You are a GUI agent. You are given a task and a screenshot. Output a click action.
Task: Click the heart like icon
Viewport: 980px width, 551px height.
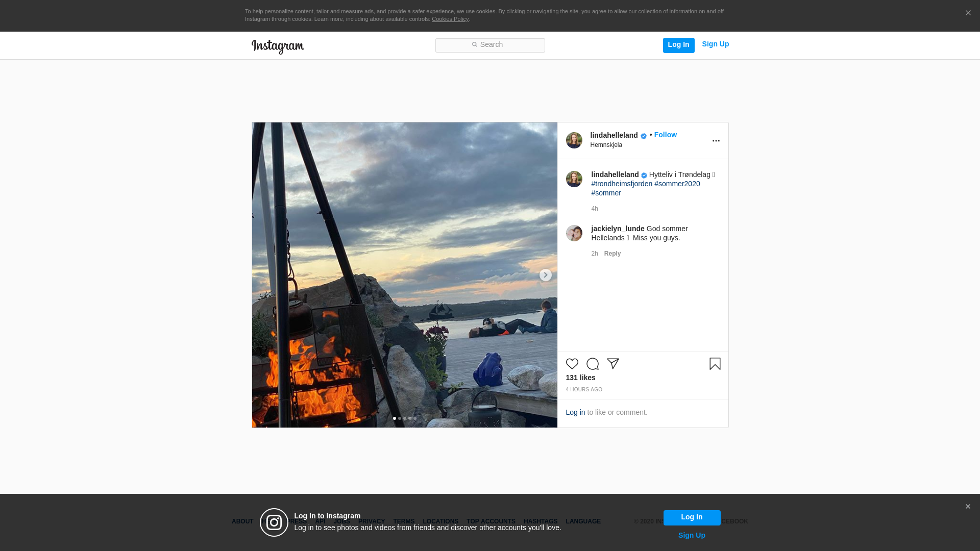(572, 364)
